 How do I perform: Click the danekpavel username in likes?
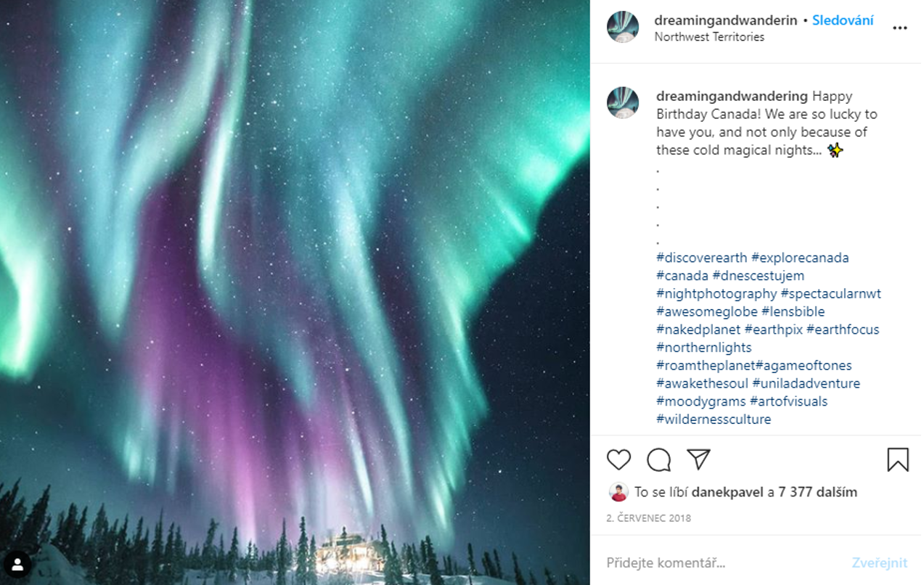tap(728, 492)
